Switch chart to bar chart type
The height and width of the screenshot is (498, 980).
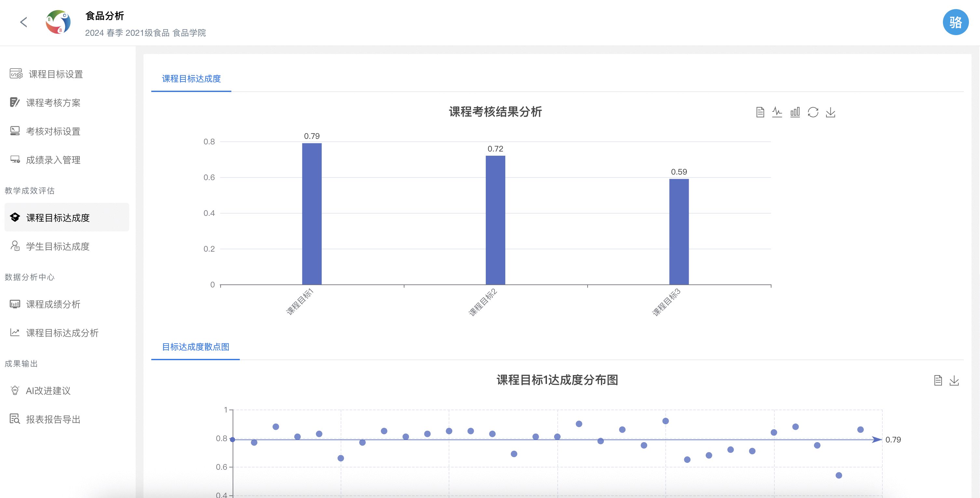click(795, 112)
